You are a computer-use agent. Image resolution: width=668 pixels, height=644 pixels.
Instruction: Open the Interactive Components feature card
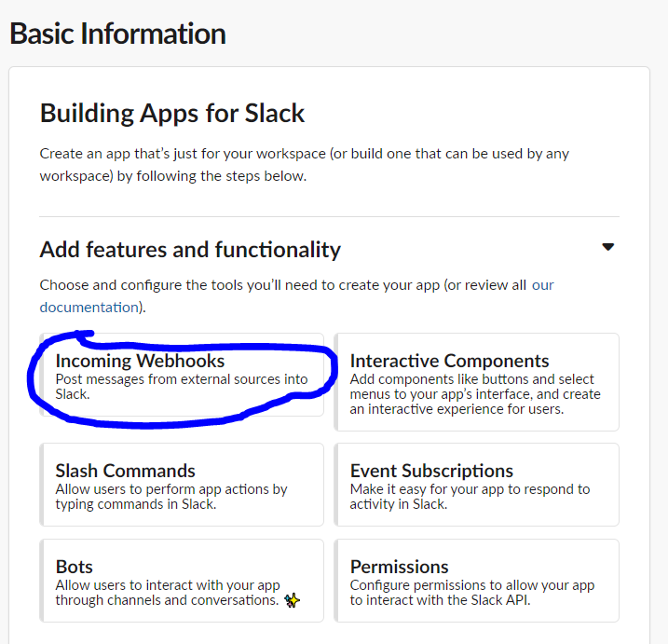click(x=476, y=382)
